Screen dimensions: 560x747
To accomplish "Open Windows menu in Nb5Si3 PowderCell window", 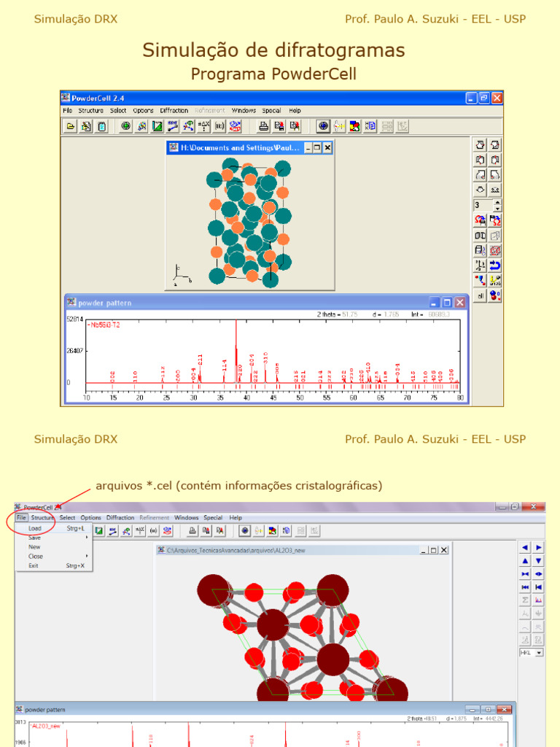I will [244, 111].
